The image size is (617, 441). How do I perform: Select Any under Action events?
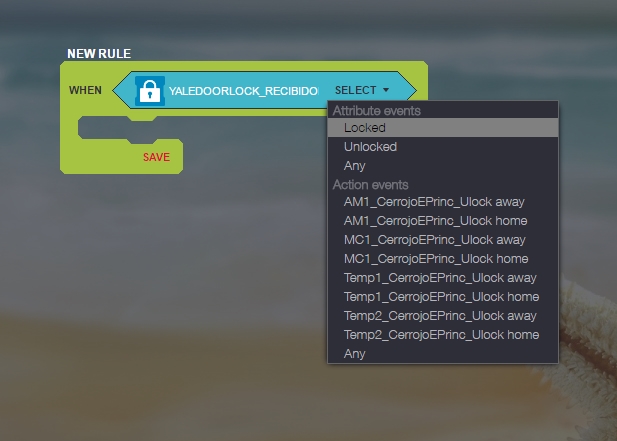355,354
